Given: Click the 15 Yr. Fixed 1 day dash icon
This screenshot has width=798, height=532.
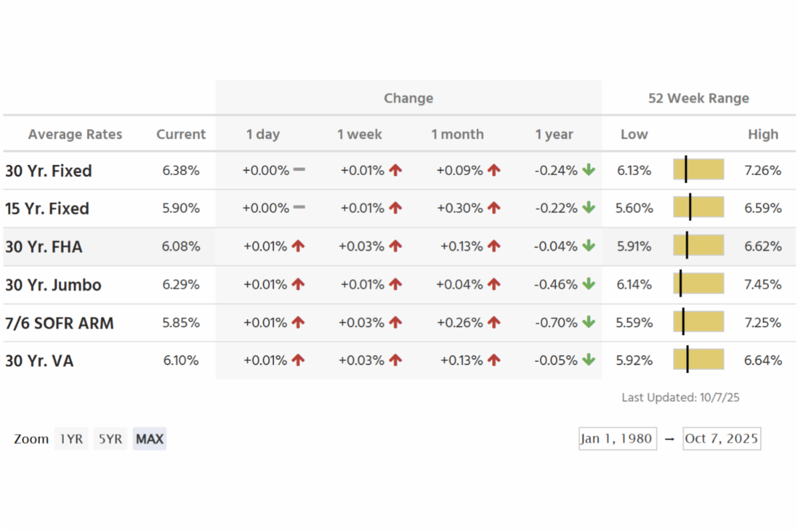Looking at the screenshot, I should (x=299, y=207).
